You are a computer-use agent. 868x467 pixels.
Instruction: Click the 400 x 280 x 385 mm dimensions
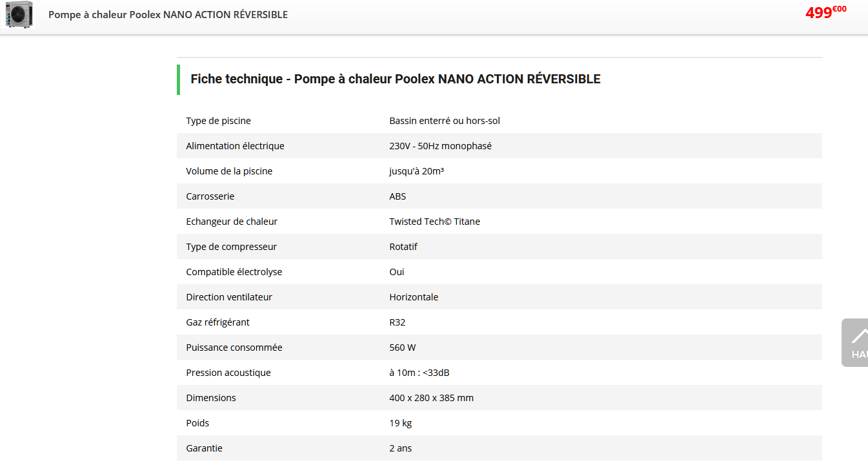tap(431, 398)
